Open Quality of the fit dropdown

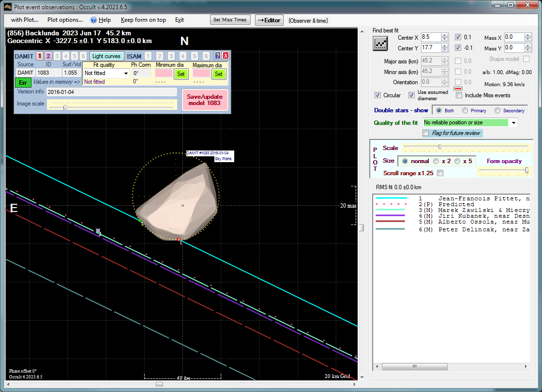click(513, 123)
